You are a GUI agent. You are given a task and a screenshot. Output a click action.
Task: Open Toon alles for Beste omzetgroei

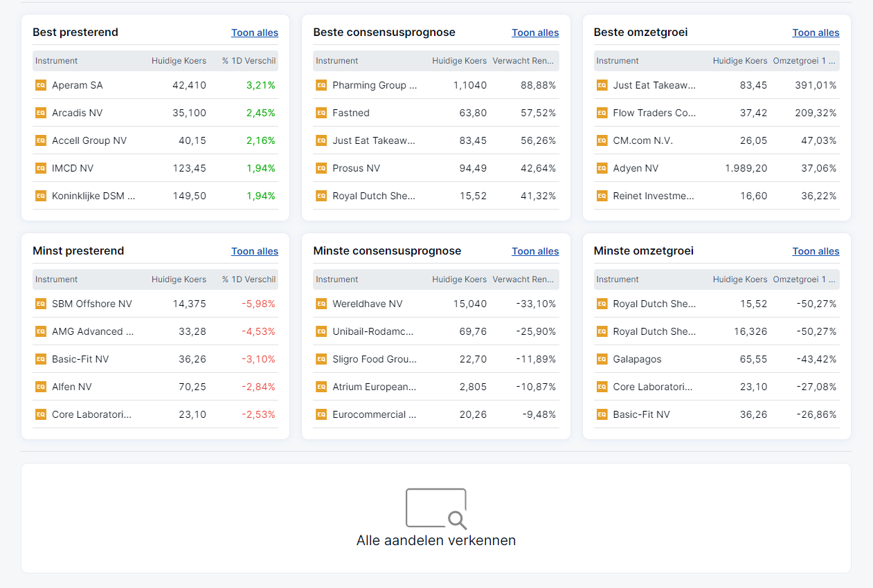pyautogui.click(x=816, y=33)
